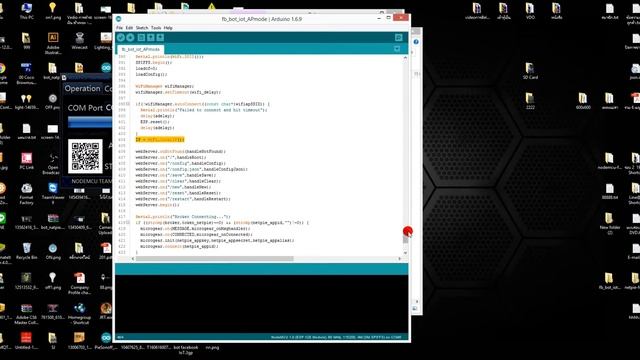640x360 pixels.
Task: Select the 00 Coco Browser desktop icon
Action: [27, 73]
